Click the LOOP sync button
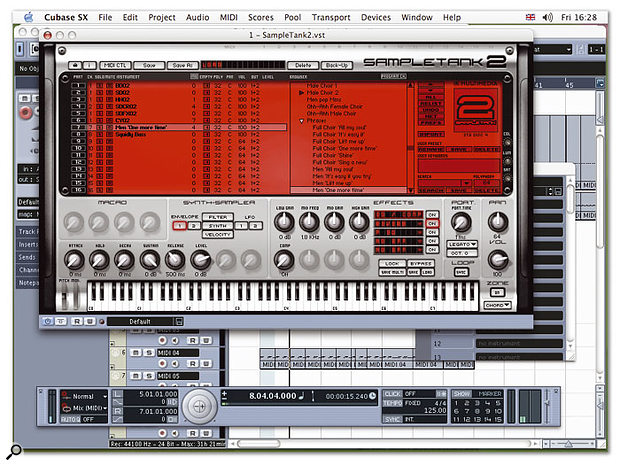 point(461,272)
